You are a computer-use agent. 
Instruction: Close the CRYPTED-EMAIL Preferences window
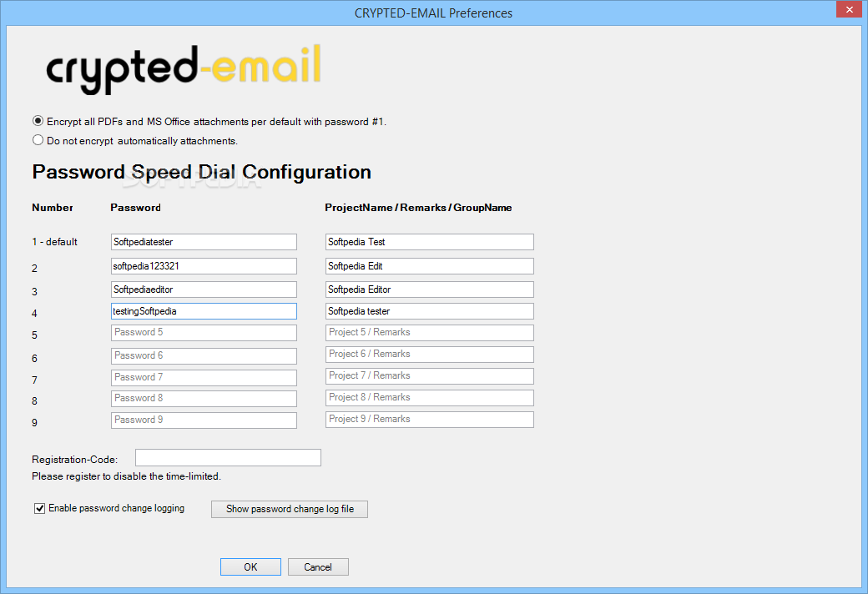[x=849, y=9]
